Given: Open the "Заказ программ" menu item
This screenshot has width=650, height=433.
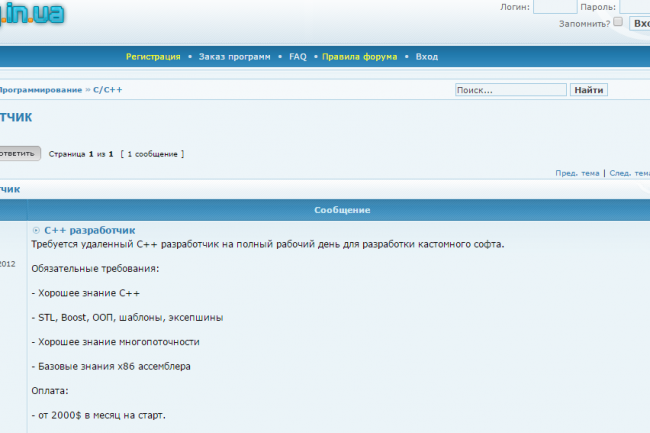Looking at the screenshot, I should [x=234, y=57].
